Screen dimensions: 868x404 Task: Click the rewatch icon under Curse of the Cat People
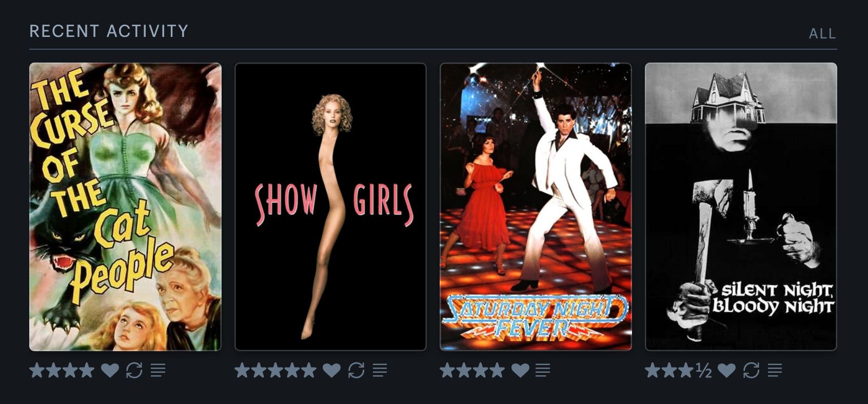tap(134, 370)
